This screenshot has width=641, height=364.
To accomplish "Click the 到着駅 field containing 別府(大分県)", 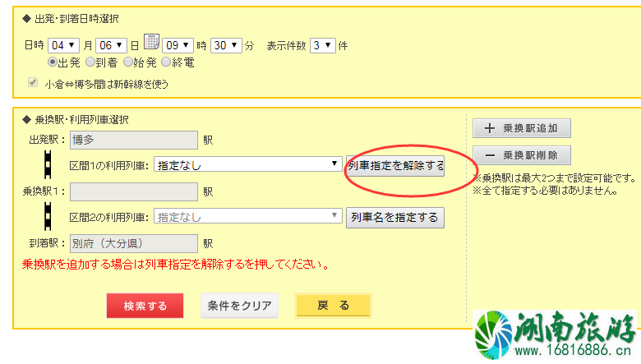I will (134, 243).
